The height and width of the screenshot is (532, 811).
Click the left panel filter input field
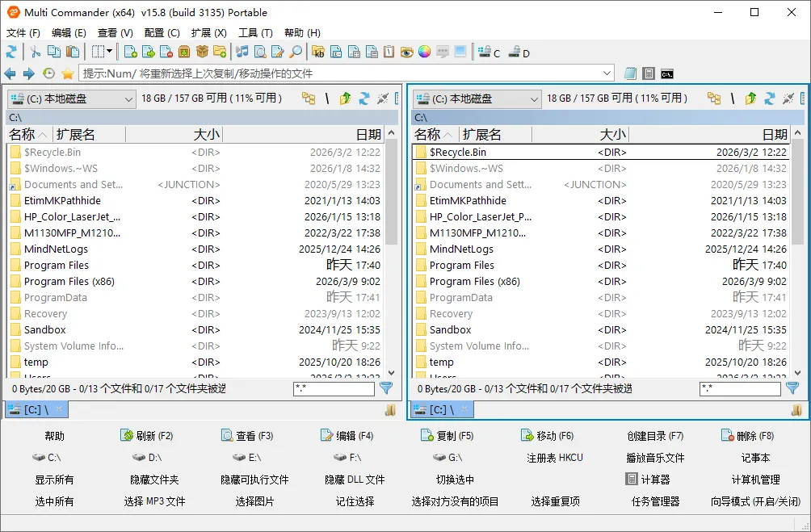334,389
